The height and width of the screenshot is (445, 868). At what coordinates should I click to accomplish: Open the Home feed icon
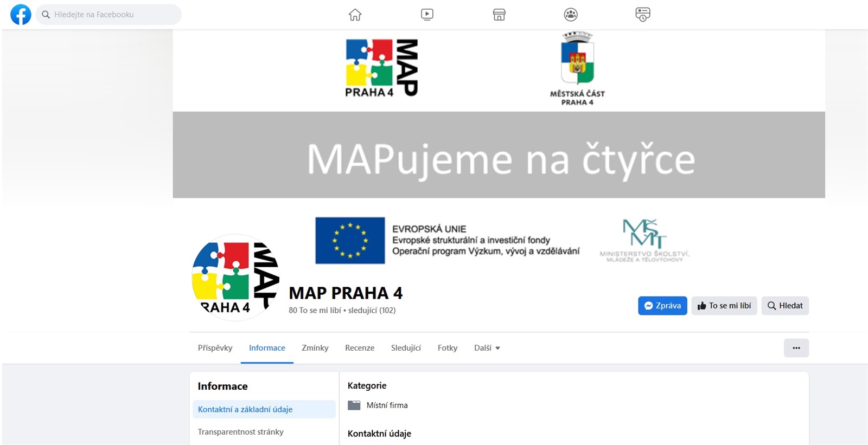click(x=355, y=15)
